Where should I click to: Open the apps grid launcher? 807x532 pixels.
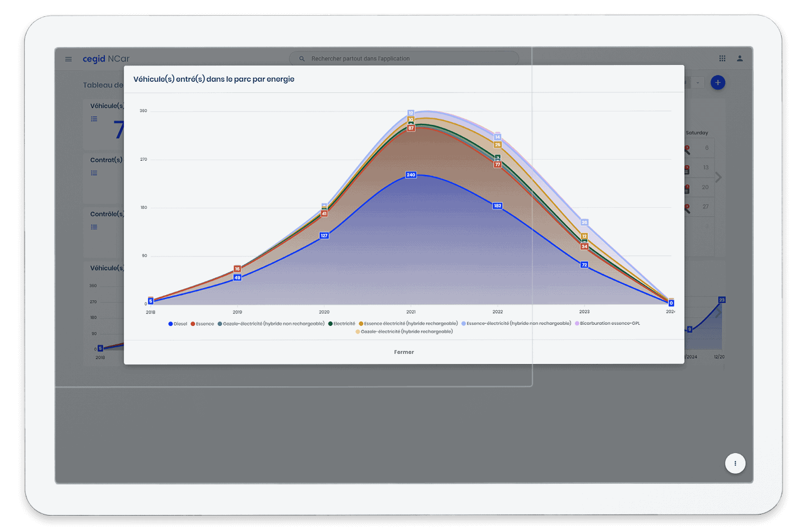[x=722, y=58]
